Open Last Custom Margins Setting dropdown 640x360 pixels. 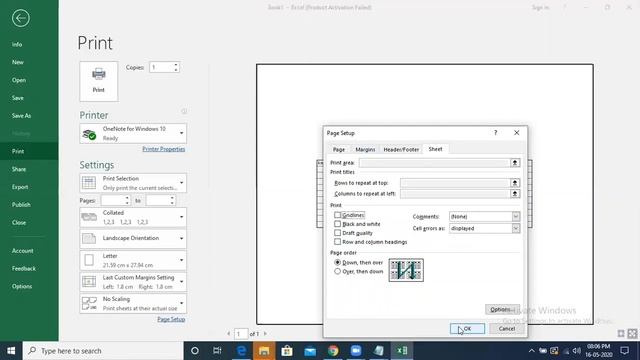pyautogui.click(x=133, y=282)
